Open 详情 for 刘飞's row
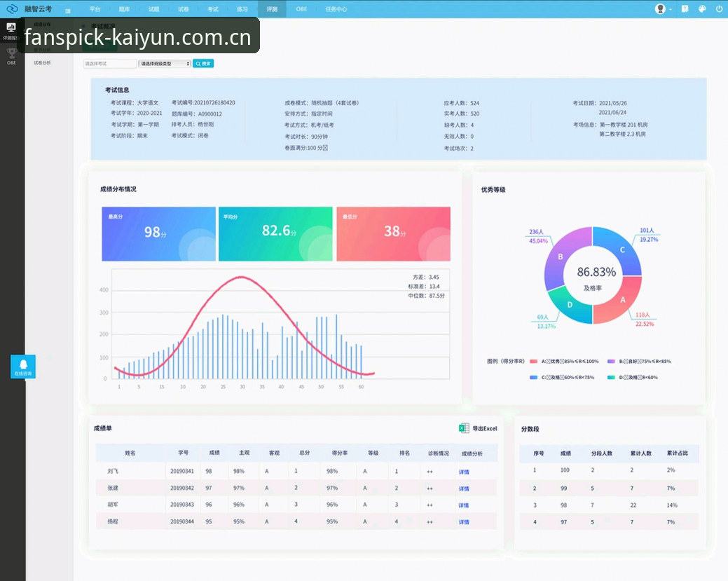This screenshot has height=581, width=728. pyautogui.click(x=464, y=472)
